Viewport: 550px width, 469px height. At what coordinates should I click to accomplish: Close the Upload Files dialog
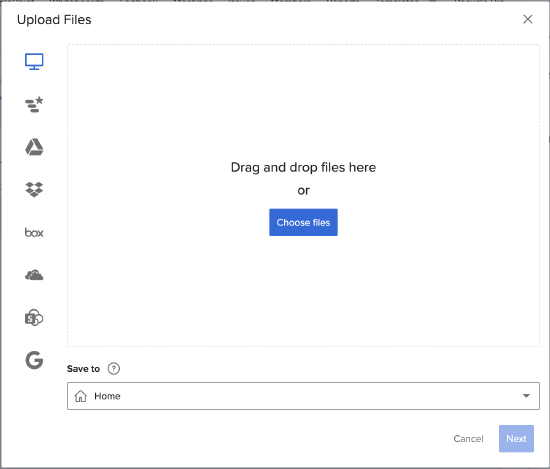[x=528, y=19]
